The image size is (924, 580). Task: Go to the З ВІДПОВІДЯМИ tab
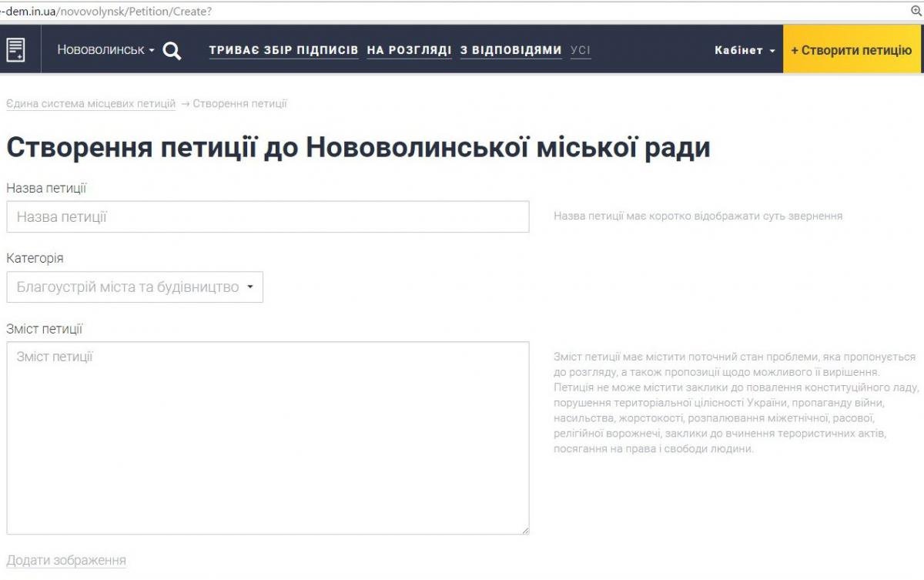click(511, 50)
